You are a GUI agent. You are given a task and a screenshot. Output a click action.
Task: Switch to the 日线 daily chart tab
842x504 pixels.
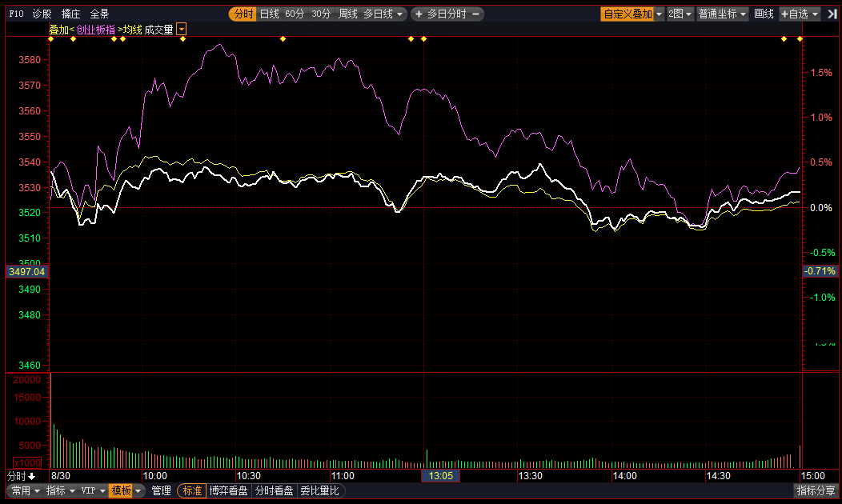(x=269, y=14)
